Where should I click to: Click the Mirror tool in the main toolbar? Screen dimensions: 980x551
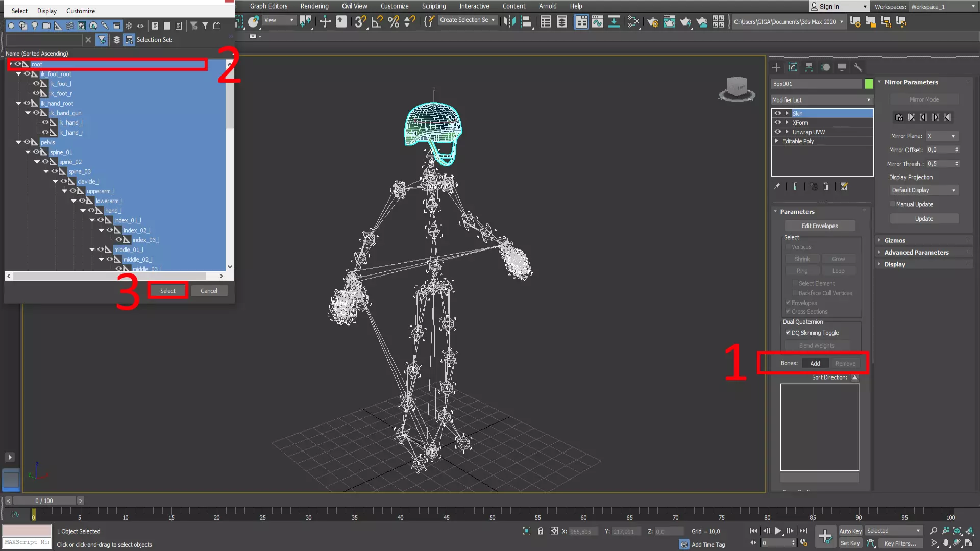pos(509,21)
